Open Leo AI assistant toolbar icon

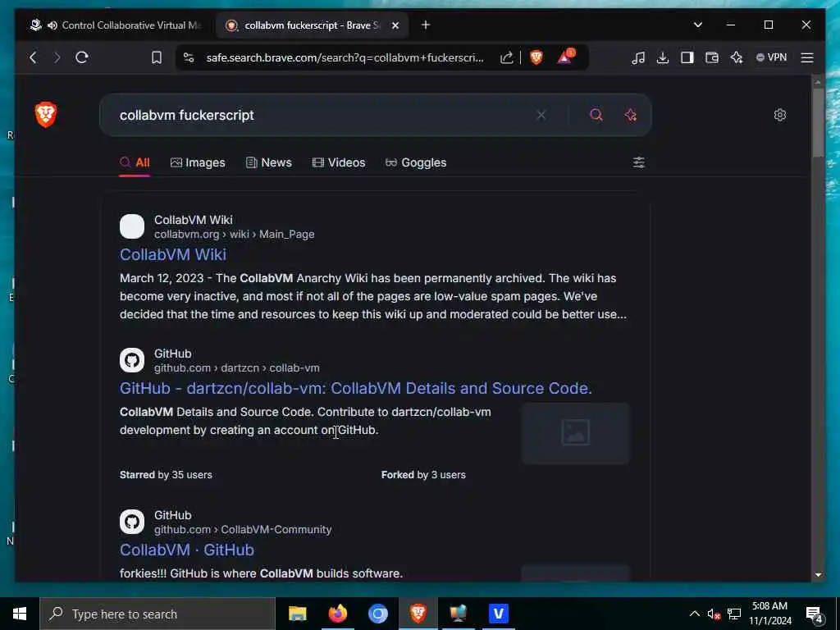(737, 57)
